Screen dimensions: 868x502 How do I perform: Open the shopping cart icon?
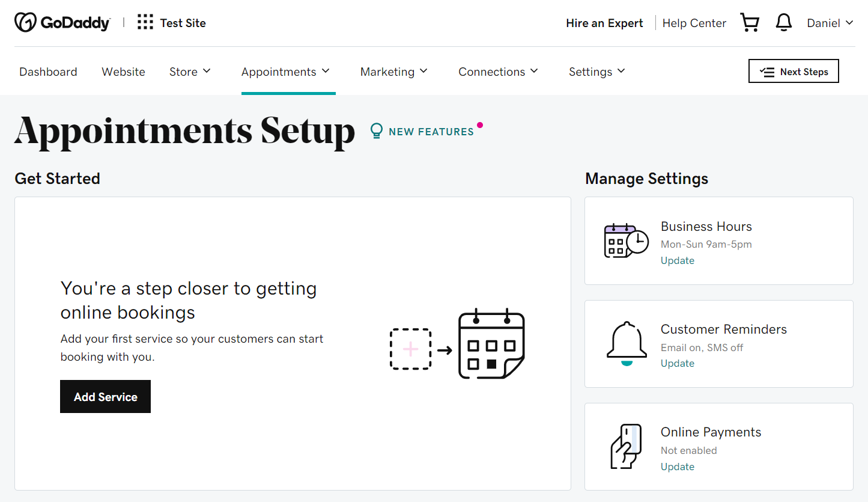pos(750,23)
